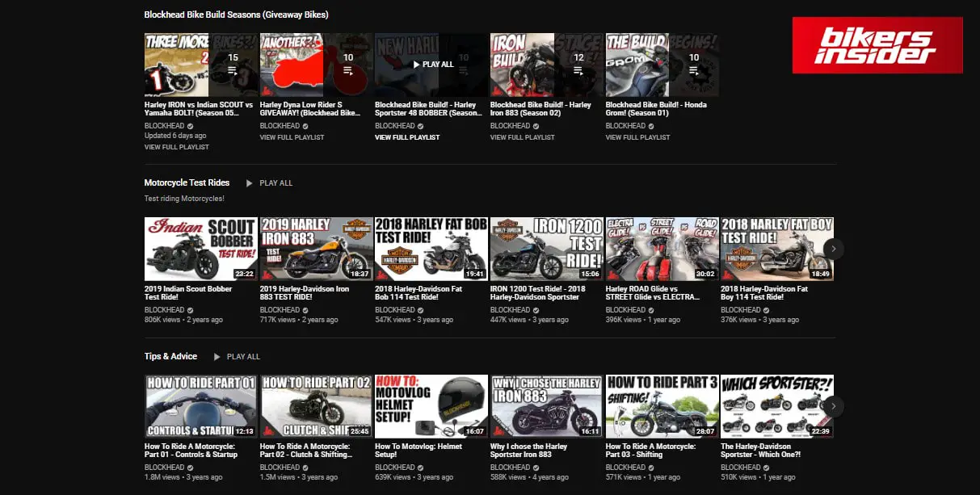Click playlist queue icon on Iron 883 Season 02 thumbnail
Viewport: 980px width, 495px height.
(x=578, y=71)
